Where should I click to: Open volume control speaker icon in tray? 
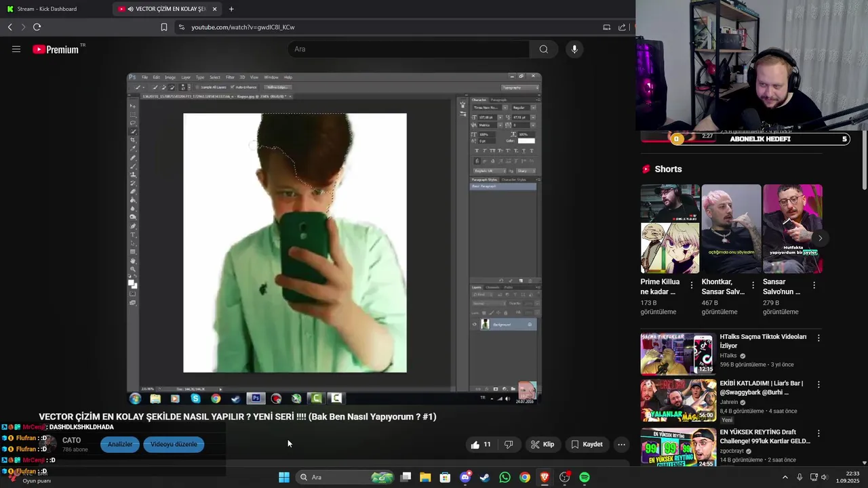(x=825, y=477)
